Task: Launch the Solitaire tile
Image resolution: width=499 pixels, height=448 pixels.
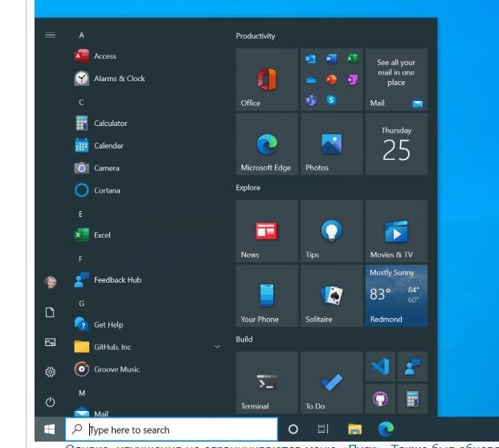Action: [332, 295]
